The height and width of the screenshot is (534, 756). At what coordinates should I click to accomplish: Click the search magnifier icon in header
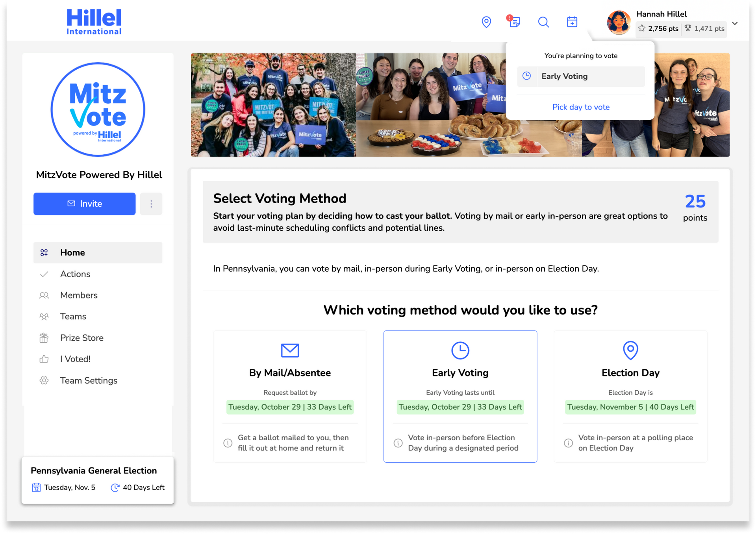pyautogui.click(x=543, y=22)
